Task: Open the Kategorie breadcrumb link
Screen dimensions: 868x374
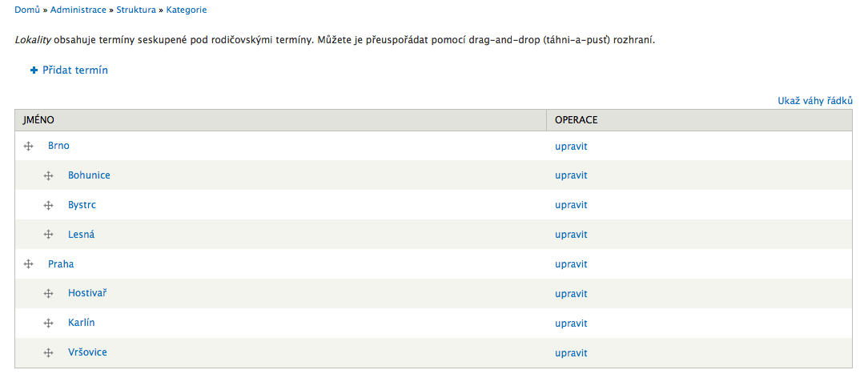Action: point(187,10)
